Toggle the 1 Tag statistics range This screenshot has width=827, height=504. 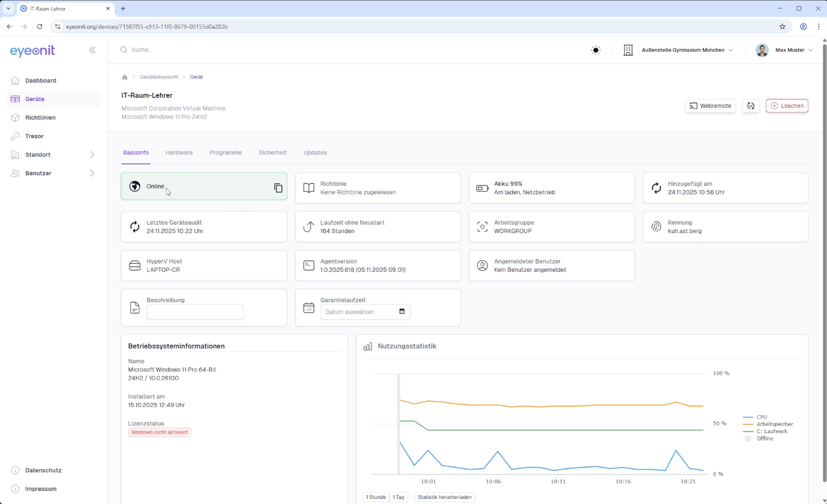(398, 497)
